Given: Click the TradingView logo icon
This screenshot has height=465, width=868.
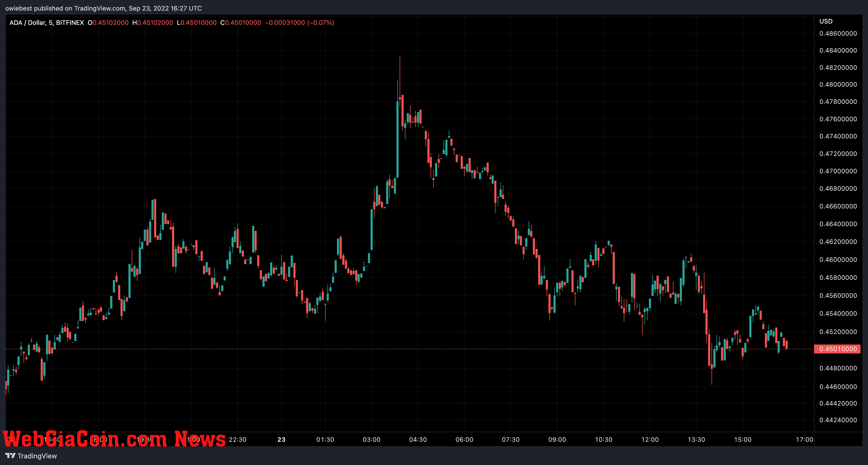Looking at the screenshot, I should [11, 455].
